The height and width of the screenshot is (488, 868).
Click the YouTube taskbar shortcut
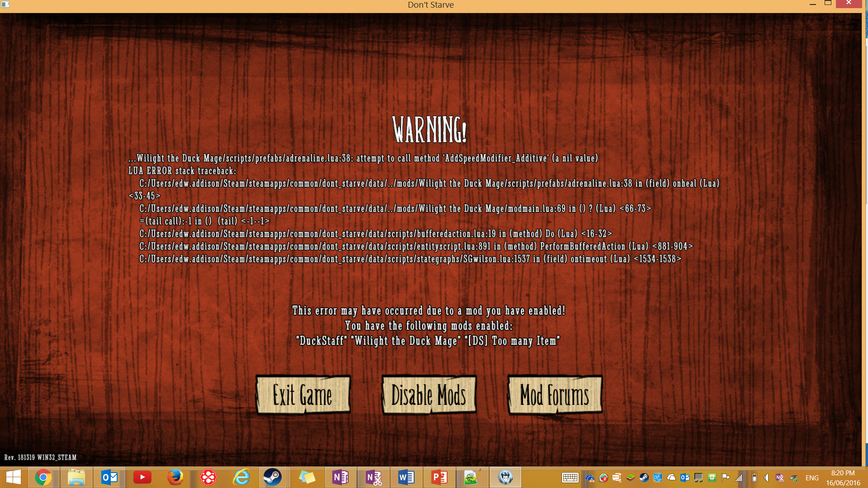pyautogui.click(x=142, y=478)
